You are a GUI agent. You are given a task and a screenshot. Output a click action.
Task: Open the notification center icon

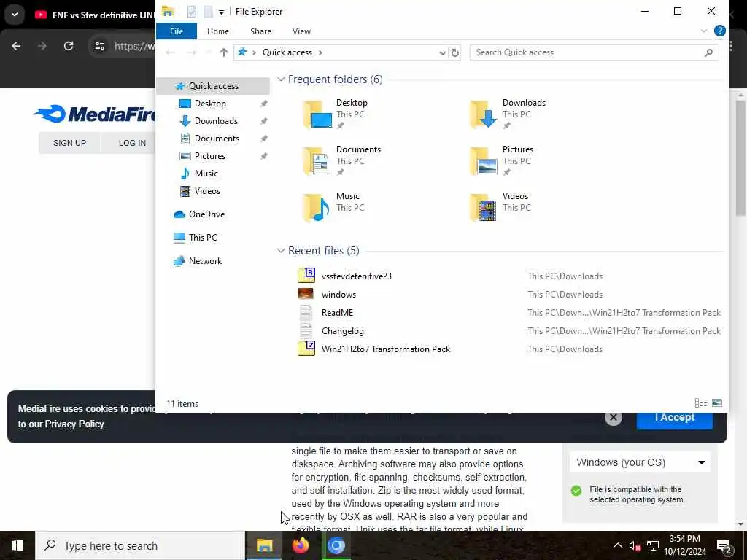724,545
